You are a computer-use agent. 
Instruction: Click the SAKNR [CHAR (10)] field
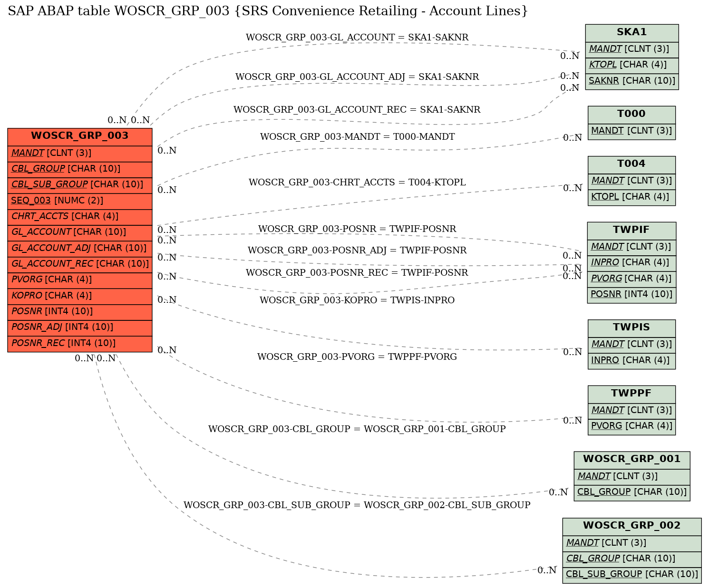point(632,81)
